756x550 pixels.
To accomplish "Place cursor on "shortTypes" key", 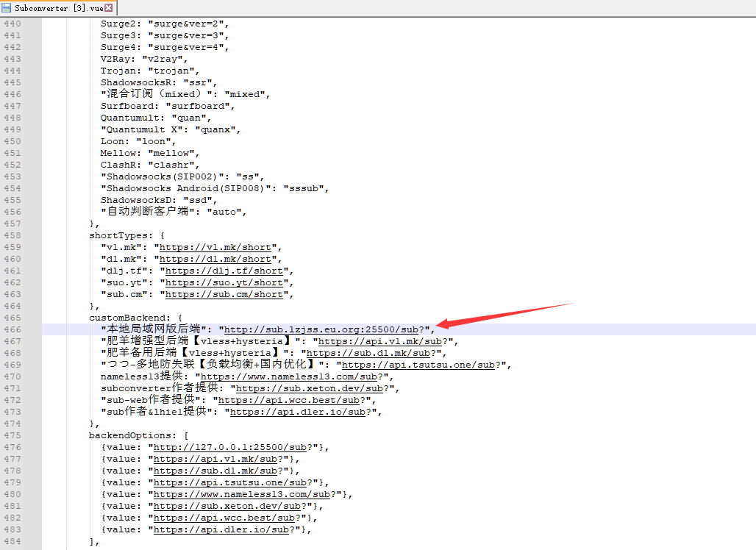I will click(x=118, y=236).
